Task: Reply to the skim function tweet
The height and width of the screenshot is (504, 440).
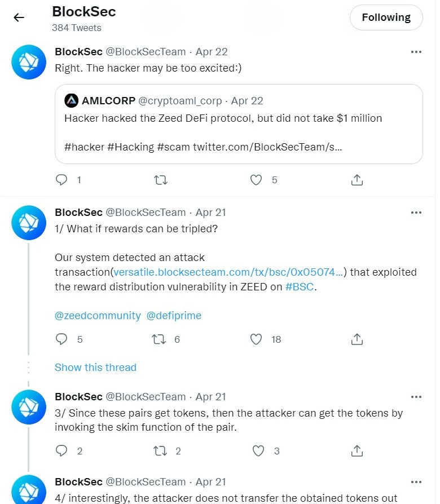Action: (62, 451)
